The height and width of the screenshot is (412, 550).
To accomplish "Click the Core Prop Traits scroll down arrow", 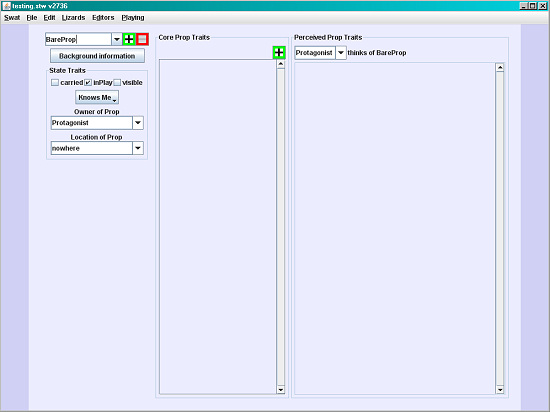I will pos(281,389).
